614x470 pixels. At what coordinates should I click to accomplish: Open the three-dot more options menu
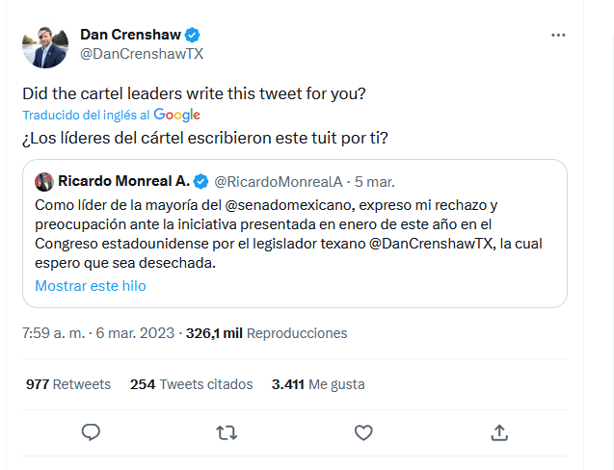[x=558, y=35]
